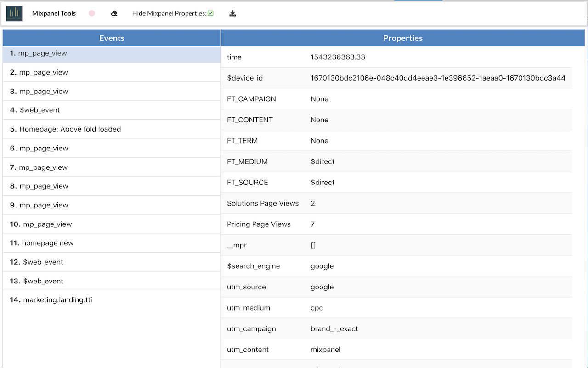Viewport: 588px width, 368px height.
Task: Click the $device_id property name
Action: pyautogui.click(x=245, y=78)
